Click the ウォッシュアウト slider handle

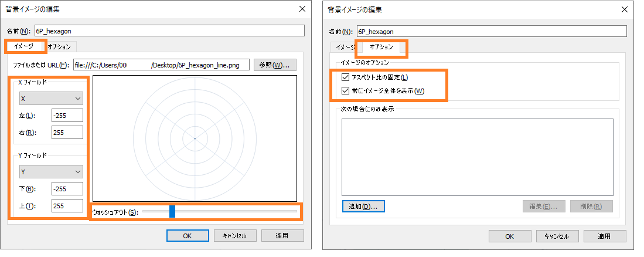tap(172, 211)
